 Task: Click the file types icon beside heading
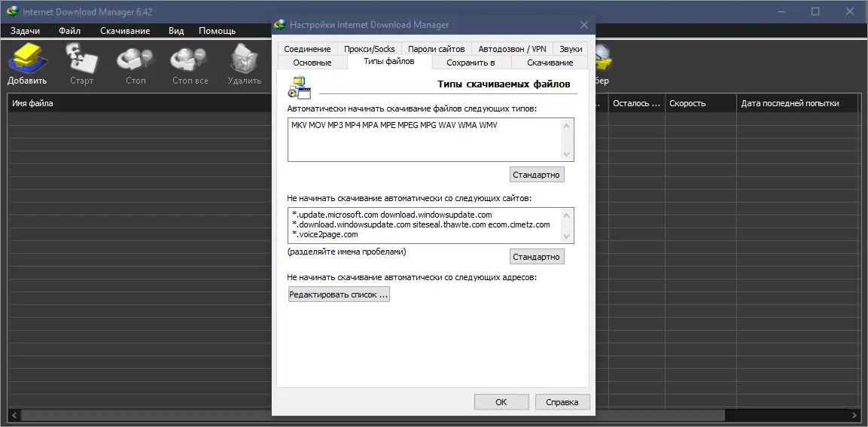pos(300,87)
